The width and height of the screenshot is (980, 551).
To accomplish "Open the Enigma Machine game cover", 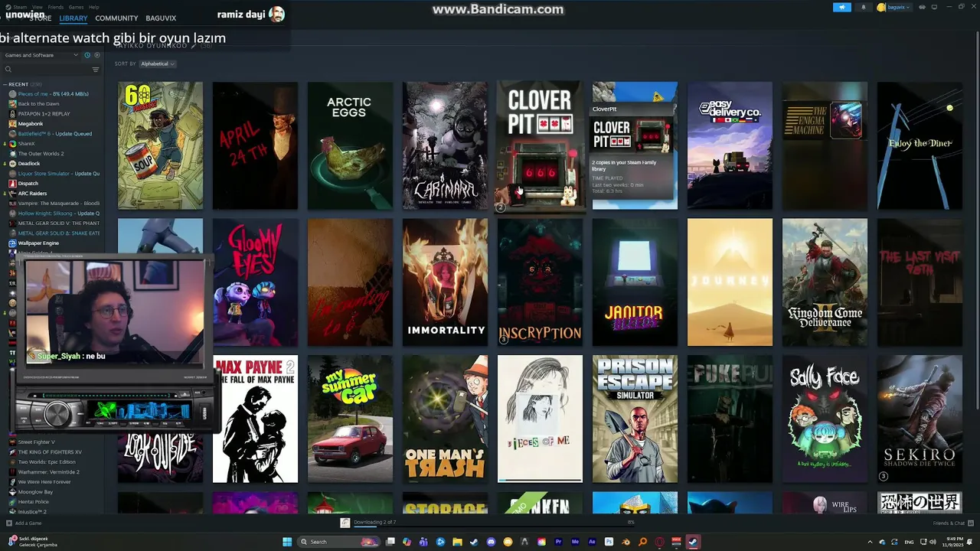I will pos(825,145).
